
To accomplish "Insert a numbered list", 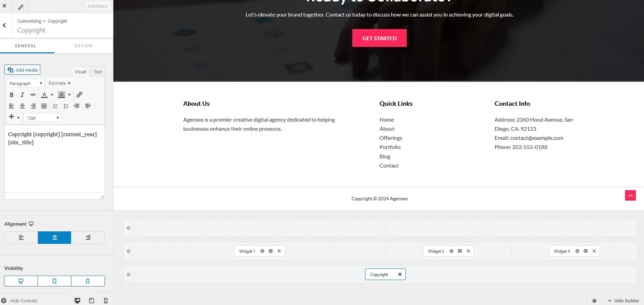I will (x=55, y=106).
